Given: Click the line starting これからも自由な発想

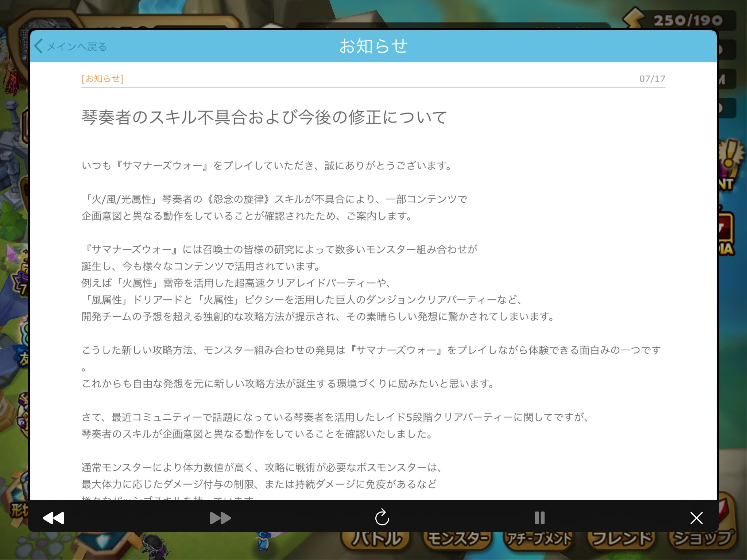Looking at the screenshot, I should (288, 384).
